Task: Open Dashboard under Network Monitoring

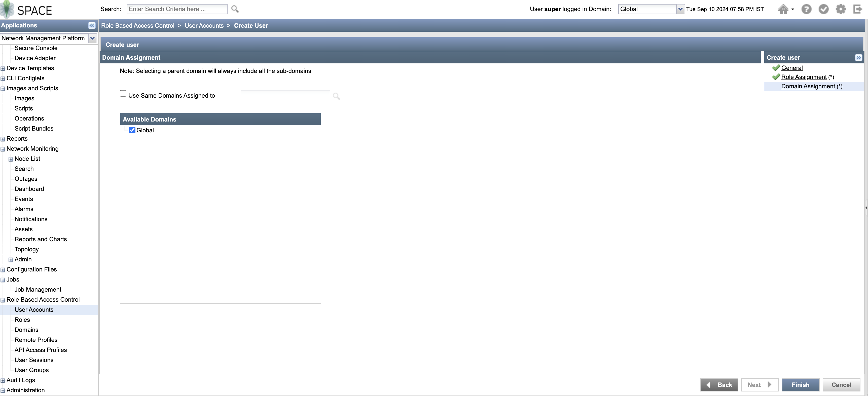Action: coord(29,189)
